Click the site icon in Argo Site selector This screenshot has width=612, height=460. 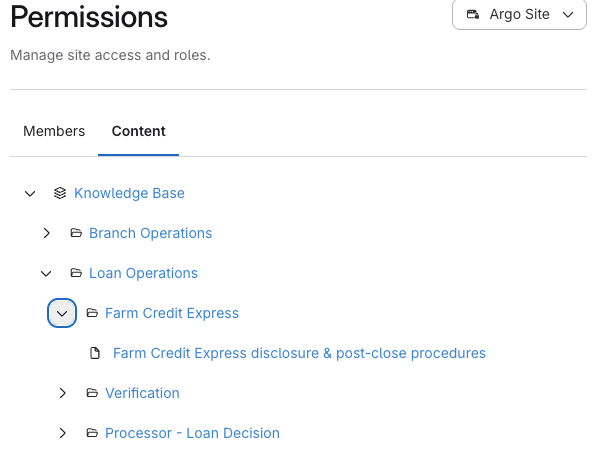[473, 15]
